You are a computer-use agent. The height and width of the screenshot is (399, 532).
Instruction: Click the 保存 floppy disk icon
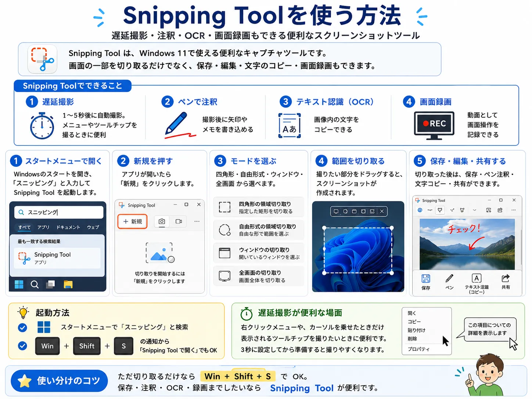coord(426,278)
